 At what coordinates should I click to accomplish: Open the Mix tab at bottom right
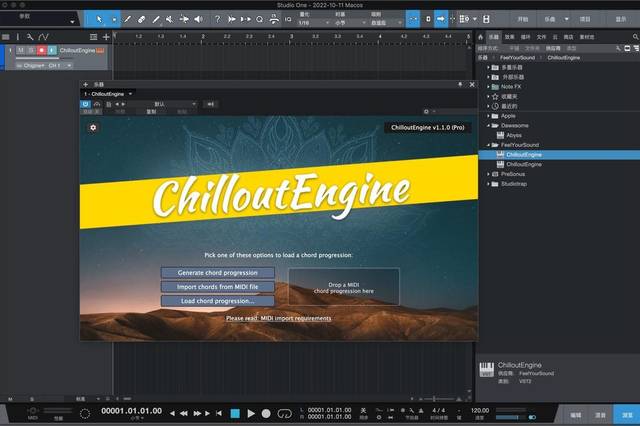click(x=600, y=415)
